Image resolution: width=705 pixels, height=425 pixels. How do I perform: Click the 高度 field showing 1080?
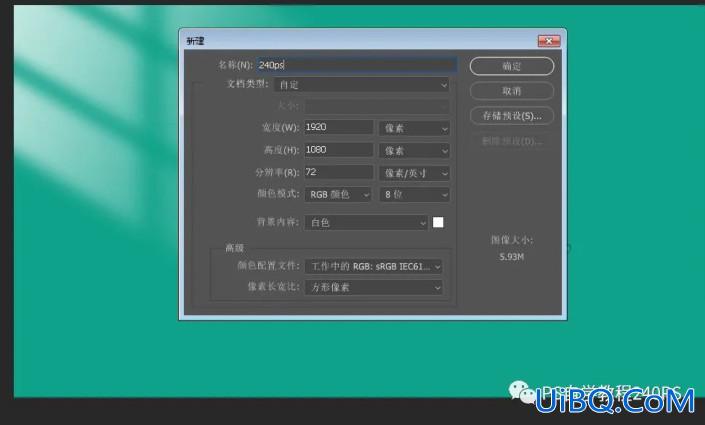[339, 150]
